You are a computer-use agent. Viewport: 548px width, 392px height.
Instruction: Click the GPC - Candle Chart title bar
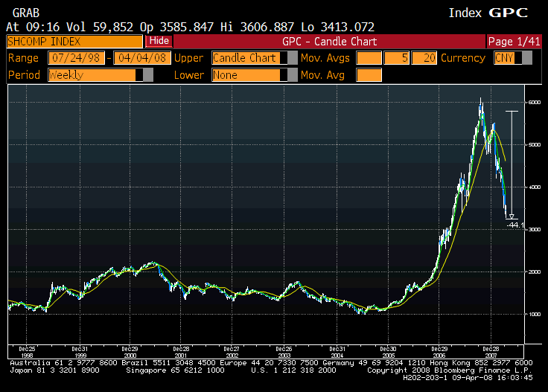(328, 41)
